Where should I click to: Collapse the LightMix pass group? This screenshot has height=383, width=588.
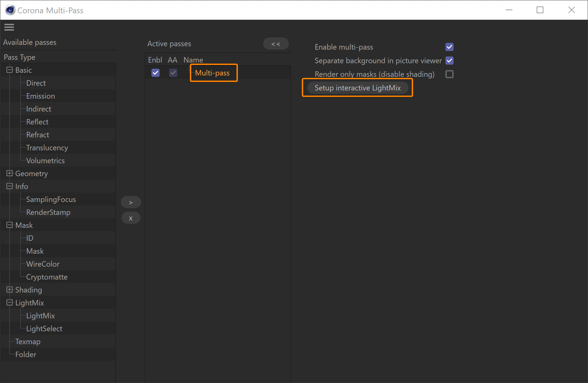coord(10,303)
